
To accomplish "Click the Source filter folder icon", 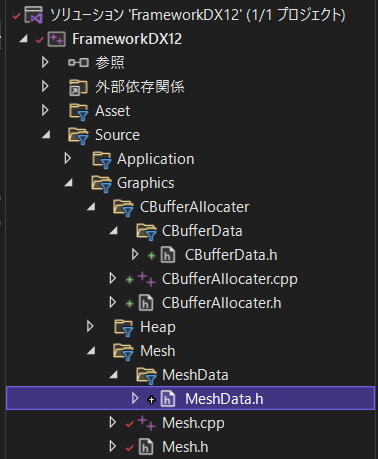I will pyautogui.click(x=79, y=136).
